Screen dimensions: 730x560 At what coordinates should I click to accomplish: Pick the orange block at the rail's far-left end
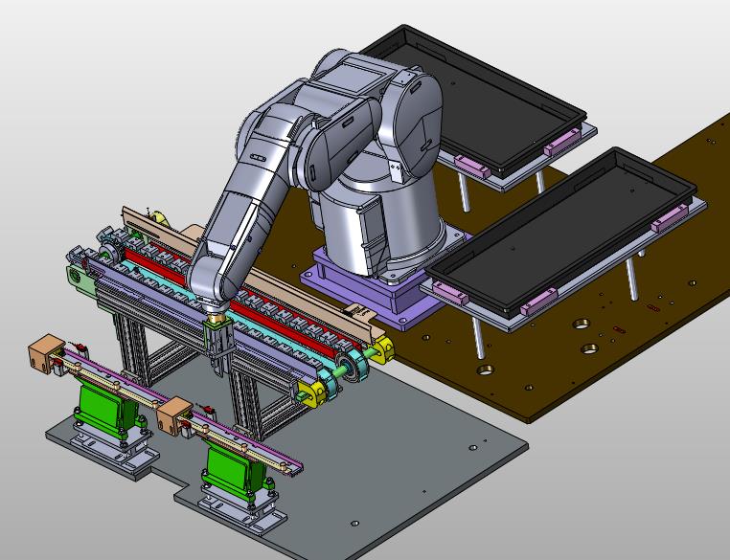click(x=46, y=354)
